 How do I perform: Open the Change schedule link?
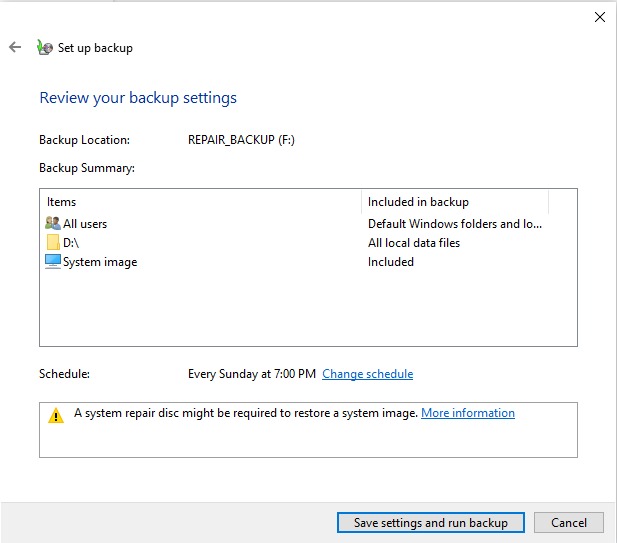pyautogui.click(x=367, y=374)
